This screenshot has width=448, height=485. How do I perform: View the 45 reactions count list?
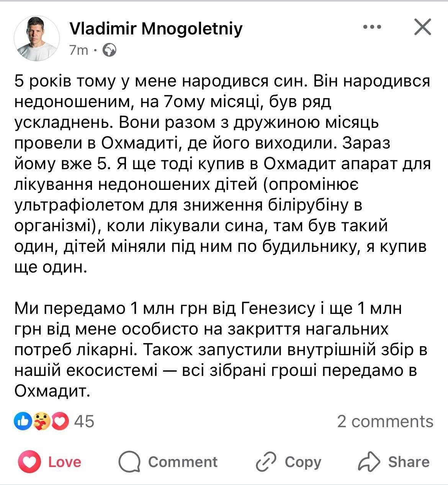tap(84, 421)
